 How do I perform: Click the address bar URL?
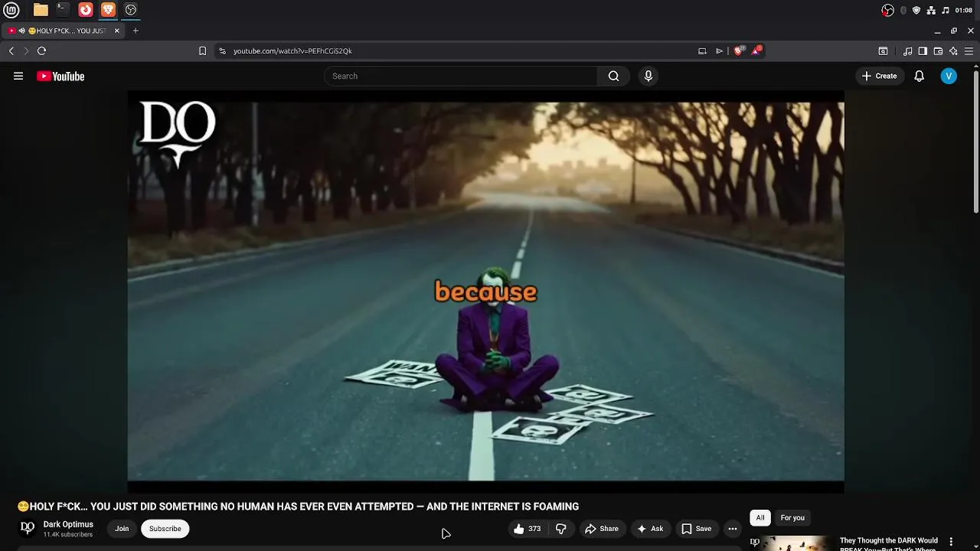pyautogui.click(x=292, y=51)
